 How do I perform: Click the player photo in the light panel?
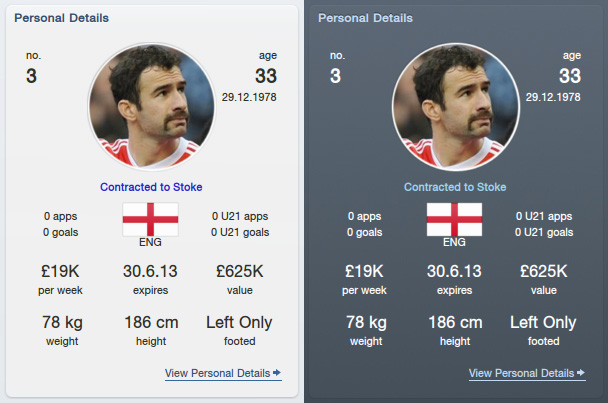[x=152, y=106]
